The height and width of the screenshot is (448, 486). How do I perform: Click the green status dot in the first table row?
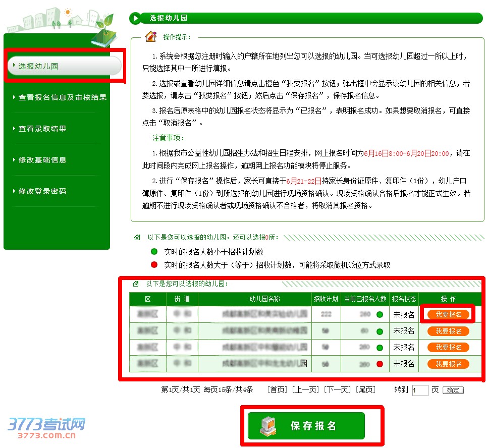pyautogui.click(x=380, y=315)
